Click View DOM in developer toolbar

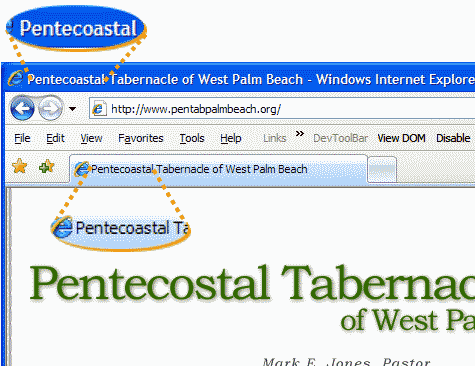[x=401, y=138]
